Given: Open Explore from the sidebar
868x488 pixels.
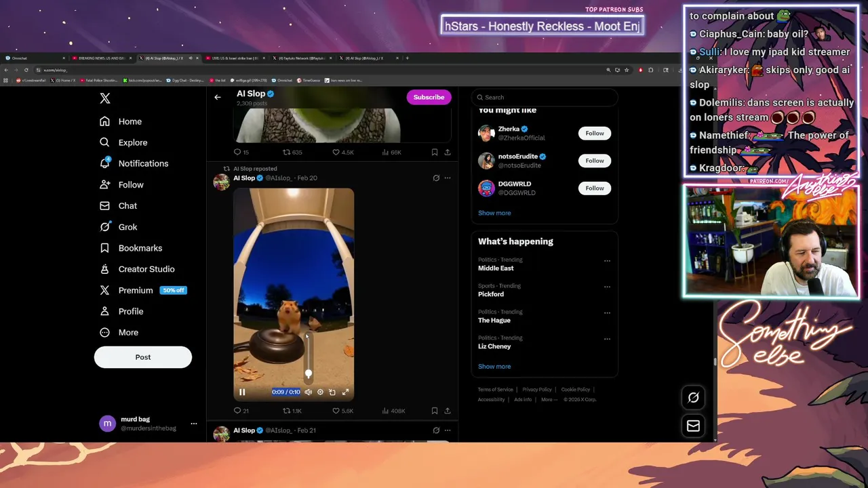Looking at the screenshot, I should click(123, 142).
